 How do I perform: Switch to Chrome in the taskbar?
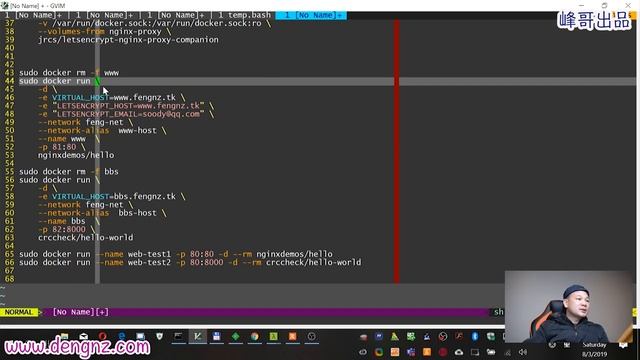click(x=255, y=337)
